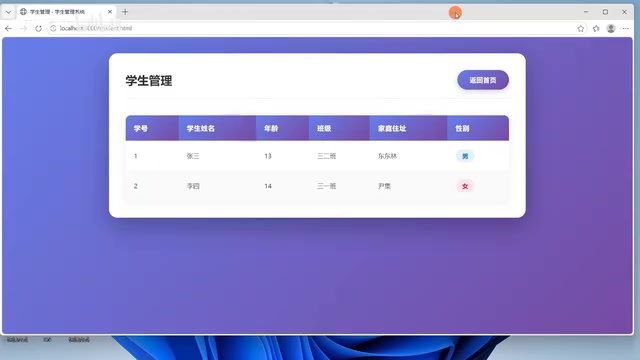Click the 年龄 column header
Image resolution: width=640 pixels, height=360 pixels.
coord(282,128)
